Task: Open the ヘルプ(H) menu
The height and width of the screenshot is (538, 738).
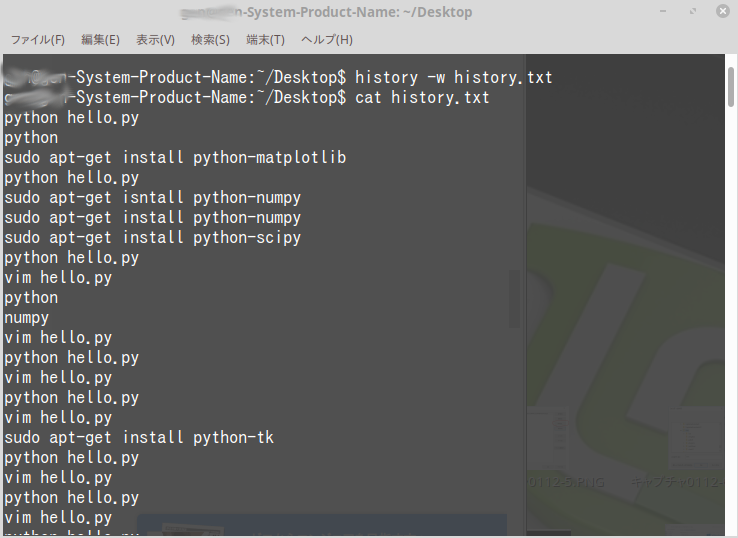Action: pos(327,40)
